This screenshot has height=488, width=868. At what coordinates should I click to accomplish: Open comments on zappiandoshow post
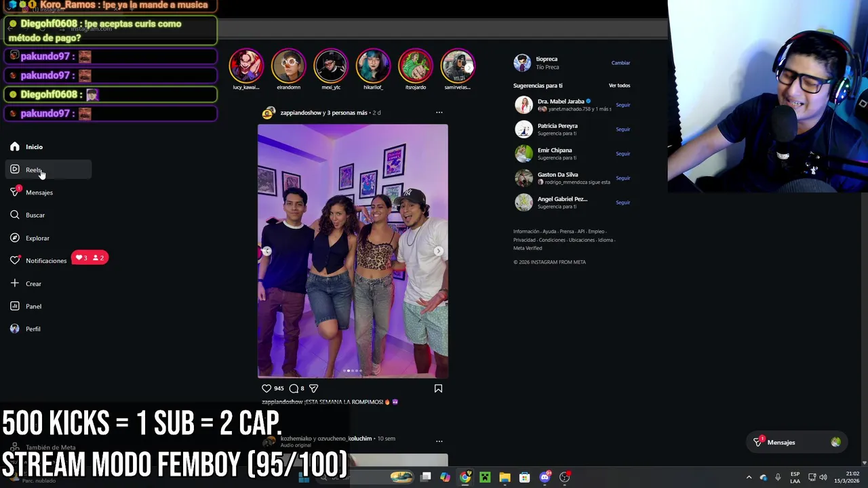pyautogui.click(x=294, y=388)
